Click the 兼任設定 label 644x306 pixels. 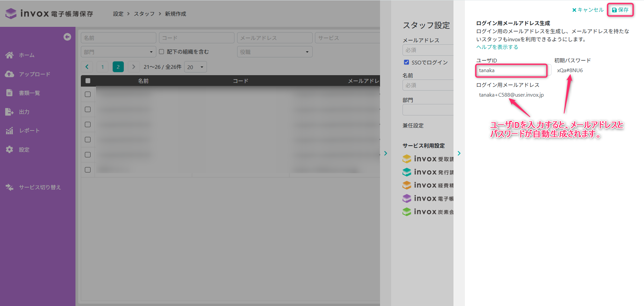coord(413,125)
